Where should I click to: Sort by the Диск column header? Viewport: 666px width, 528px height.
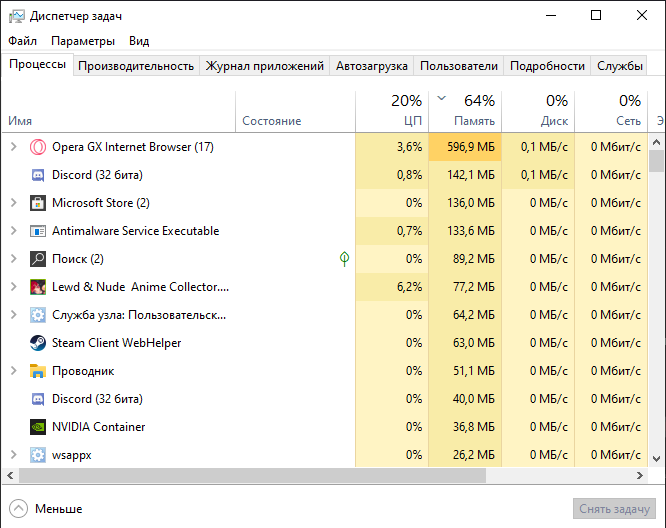coord(538,111)
